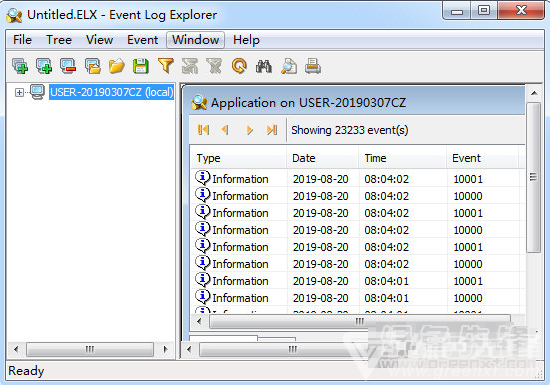Expand the USER-20190307CZ tree node
Image resolution: width=550 pixels, height=385 pixels.
point(19,93)
